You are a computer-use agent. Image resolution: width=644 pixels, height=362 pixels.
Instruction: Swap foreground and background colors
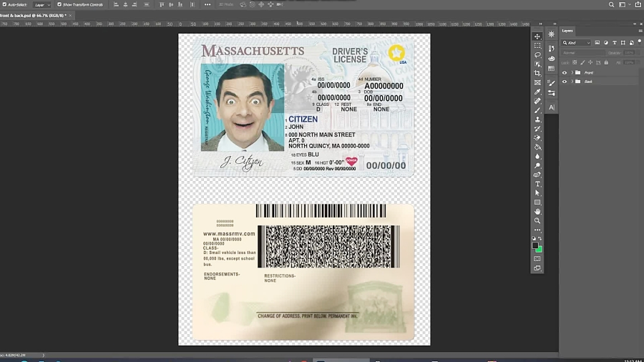coord(540,238)
